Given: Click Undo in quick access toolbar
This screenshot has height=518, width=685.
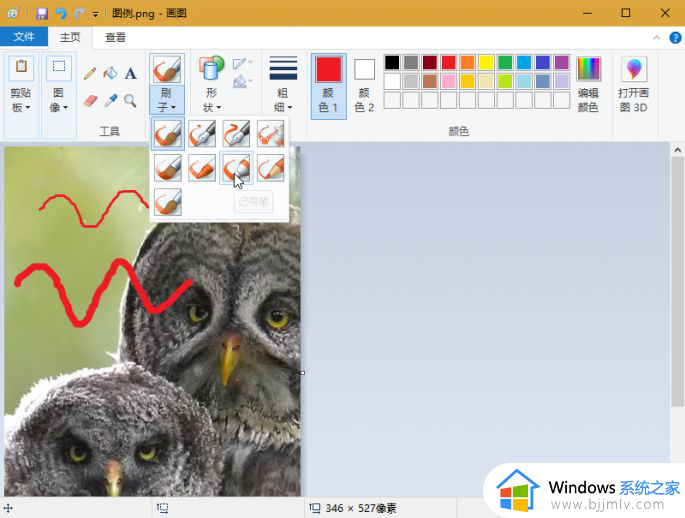Looking at the screenshot, I should [x=61, y=14].
